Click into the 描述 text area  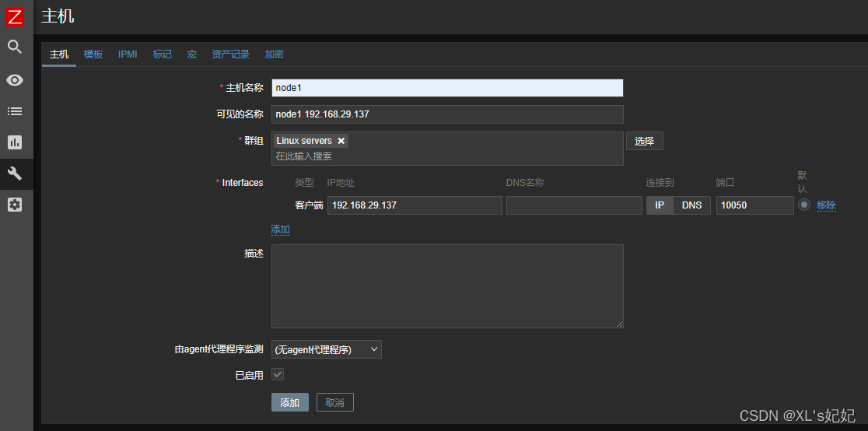[447, 286]
